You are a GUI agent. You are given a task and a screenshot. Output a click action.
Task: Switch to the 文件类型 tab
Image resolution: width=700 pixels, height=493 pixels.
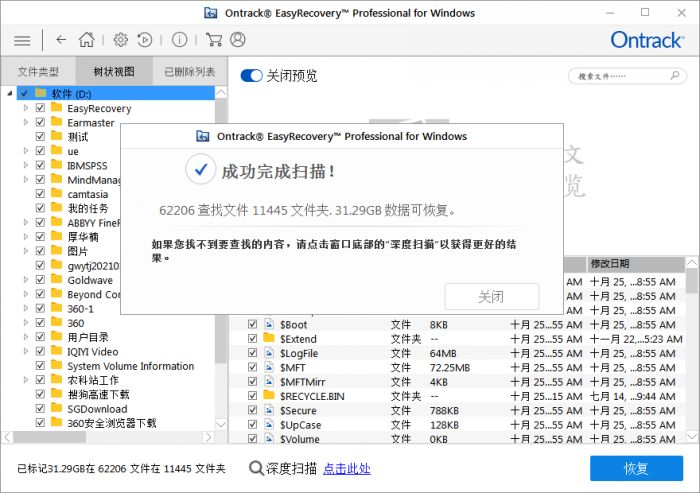[38, 71]
